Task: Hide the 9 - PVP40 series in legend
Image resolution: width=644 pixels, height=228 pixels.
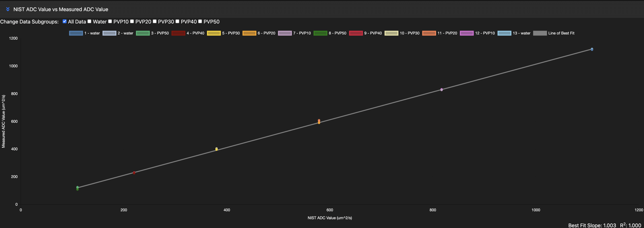Action: pos(356,33)
